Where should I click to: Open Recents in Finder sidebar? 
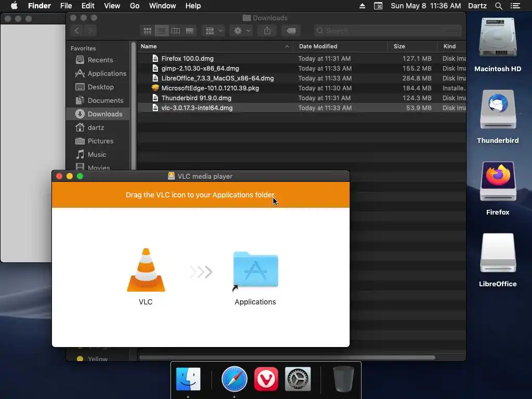(98, 60)
